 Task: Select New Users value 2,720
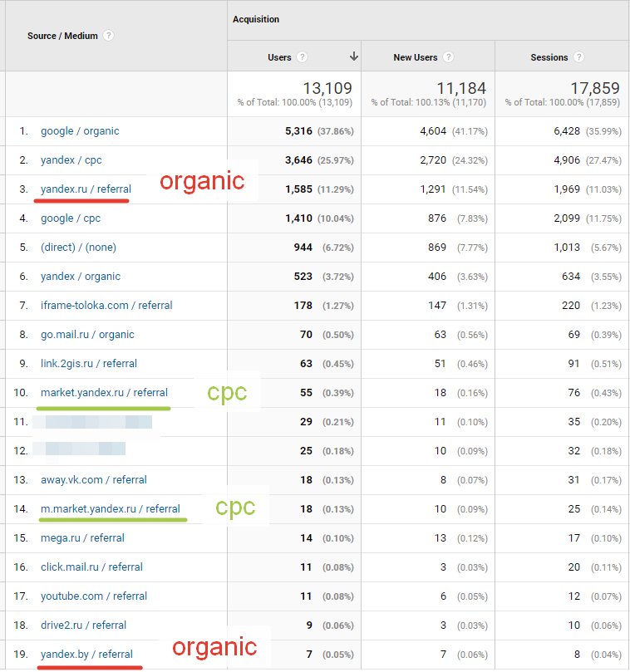(x=433, y=160)
